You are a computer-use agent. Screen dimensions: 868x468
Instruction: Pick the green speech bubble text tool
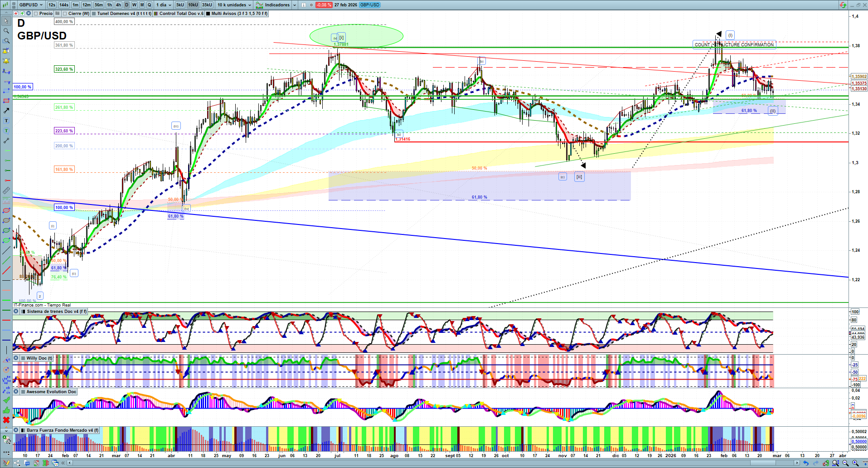point(6,131)
